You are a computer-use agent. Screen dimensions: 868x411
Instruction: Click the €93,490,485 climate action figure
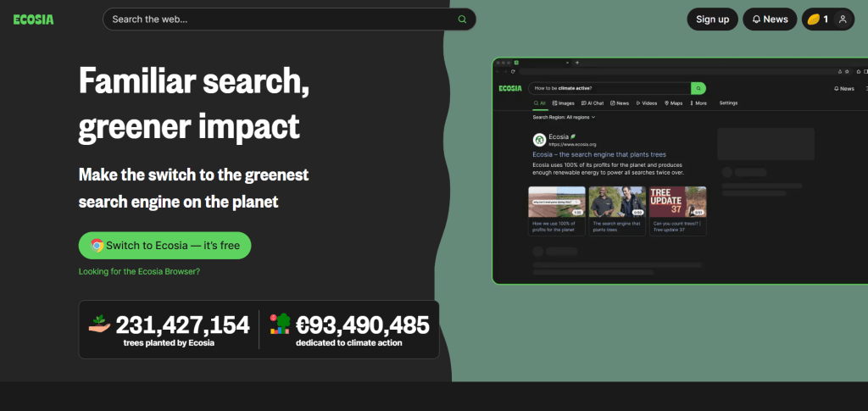[x=363, y=325]
